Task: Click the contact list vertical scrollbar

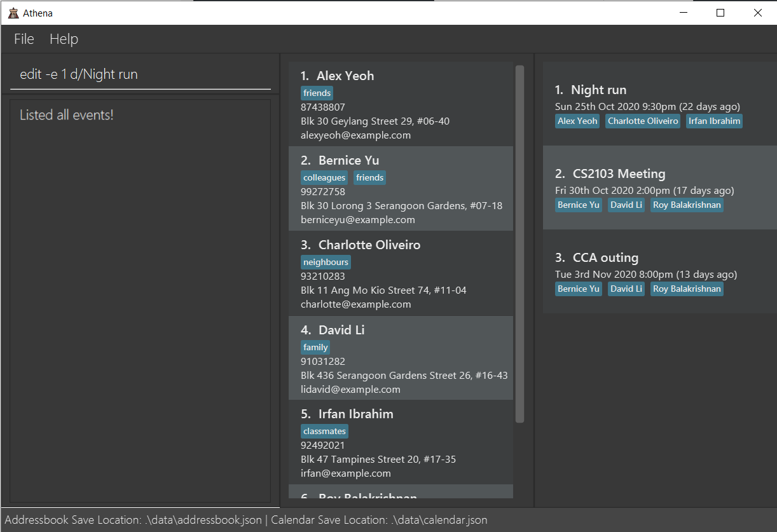Action: coord(519,244)
